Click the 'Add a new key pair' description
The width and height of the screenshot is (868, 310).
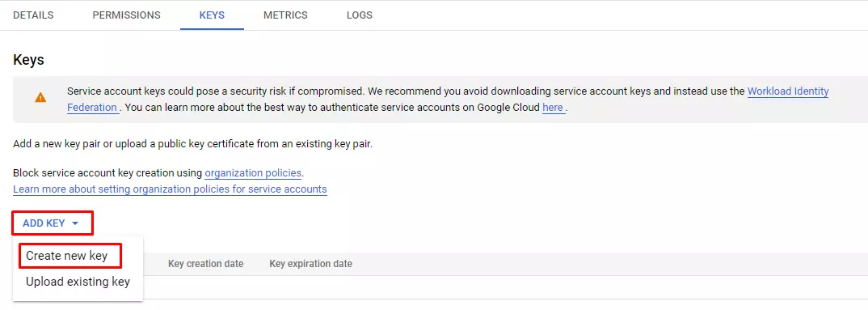192,145
